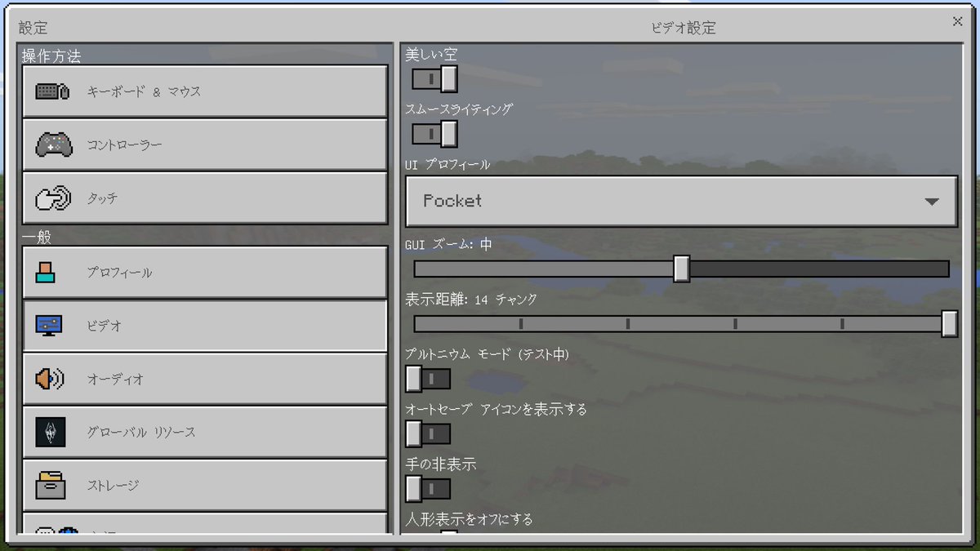Enable 手の非表示 toggle
Screen dimensions: 980x551
(428, 488)
